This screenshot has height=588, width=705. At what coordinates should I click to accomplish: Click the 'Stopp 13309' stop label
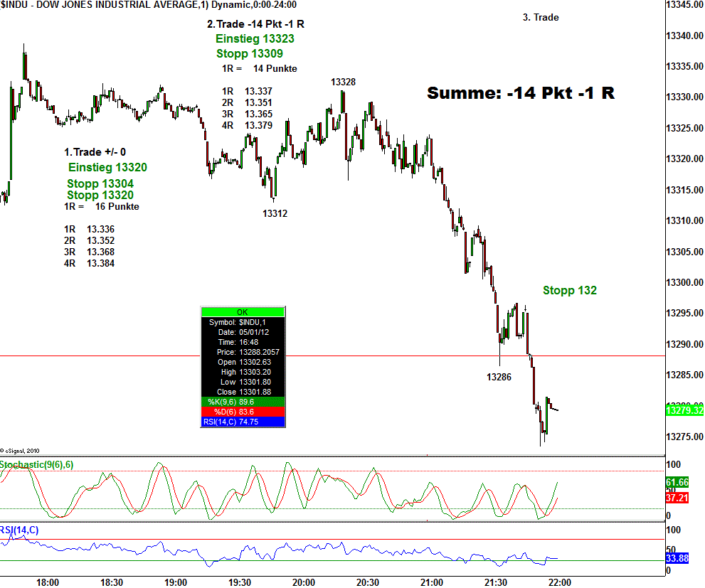[x=249, y=53]
